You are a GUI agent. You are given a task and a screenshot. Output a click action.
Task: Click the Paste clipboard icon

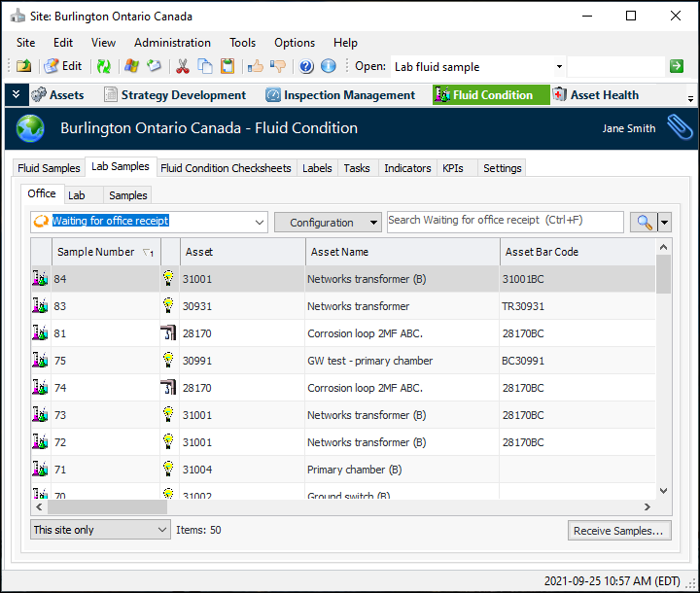227,66
